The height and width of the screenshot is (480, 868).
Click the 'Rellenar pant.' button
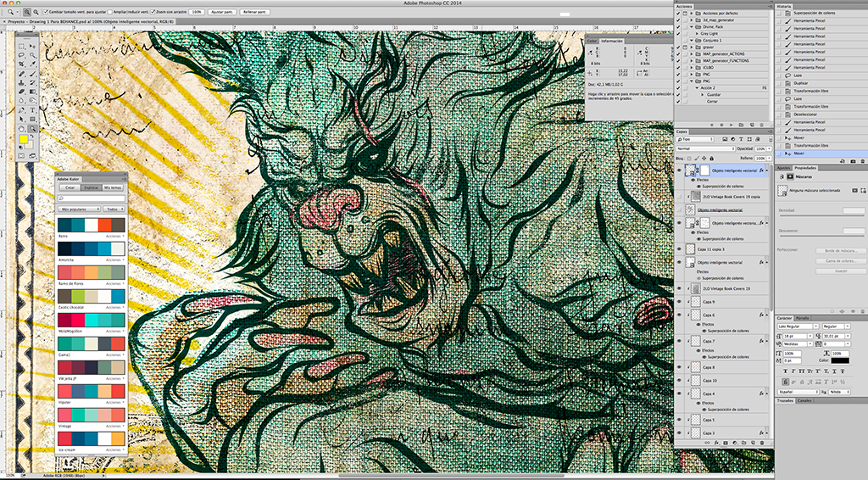[254, 12]
